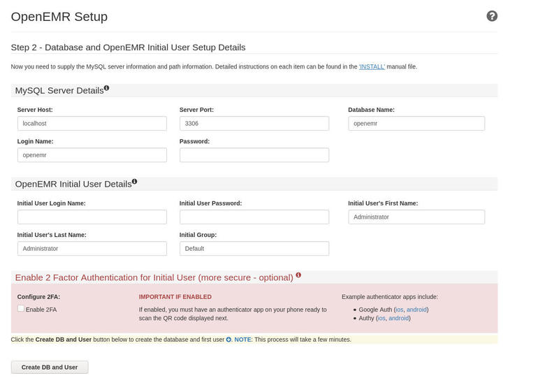This screenshot has width=538, height=392.
Task: Focus the Initial Group field
Action: click(254, 249)
